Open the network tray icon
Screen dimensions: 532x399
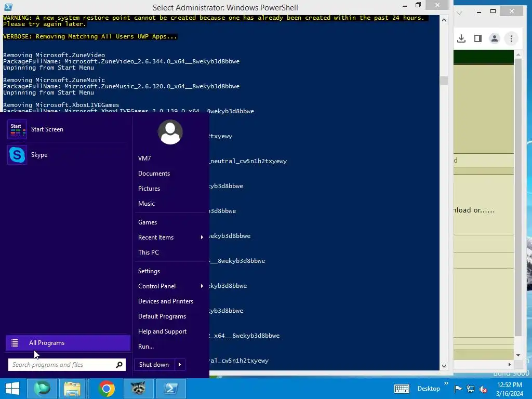tap(471, 389)
